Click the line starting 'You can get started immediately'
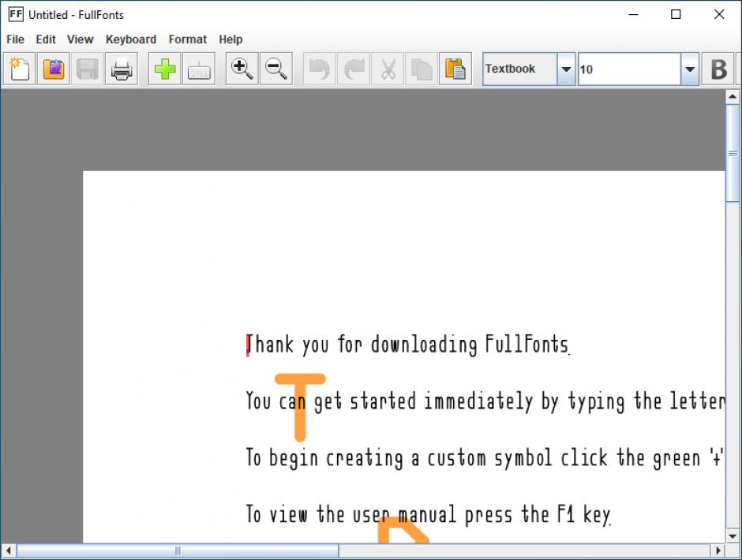 click(485, 401)
